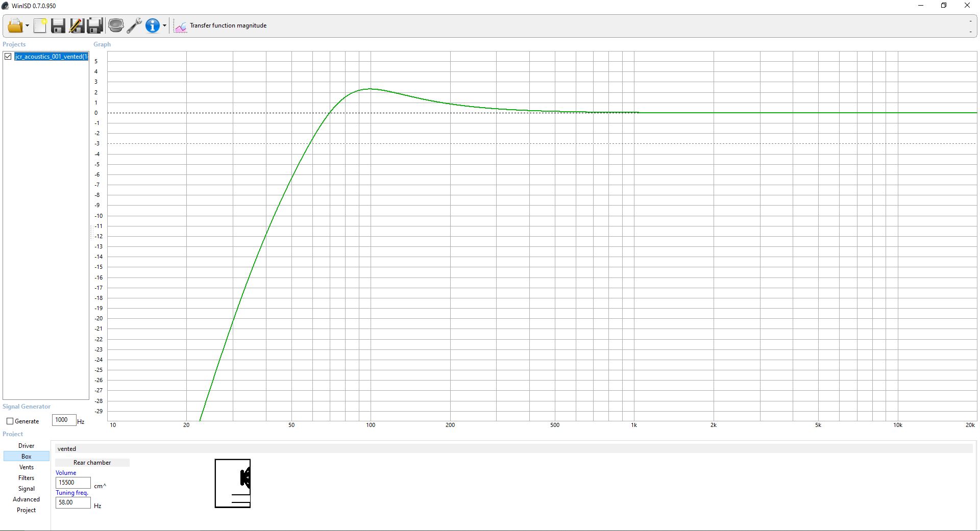980x531 pixels.
Task: Switch to the Advanced tab
Action: [27, 499]
